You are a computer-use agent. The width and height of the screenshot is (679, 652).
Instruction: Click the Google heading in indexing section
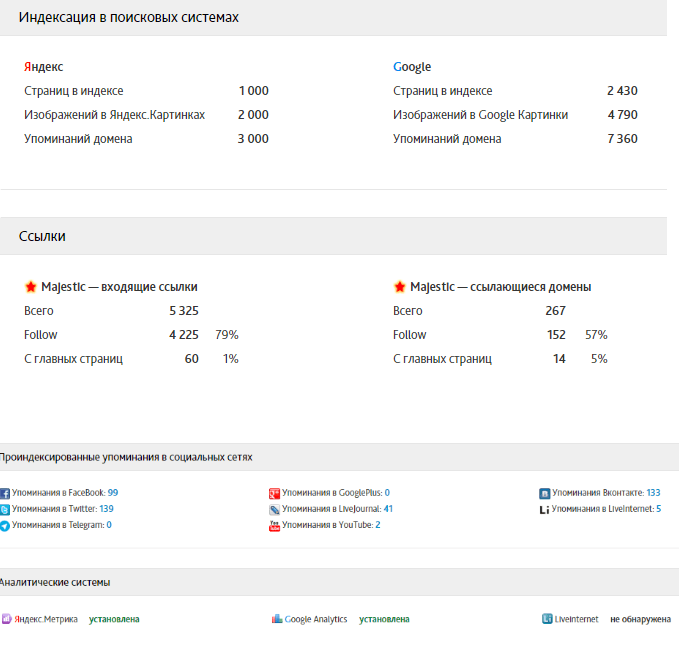(412, 67)
